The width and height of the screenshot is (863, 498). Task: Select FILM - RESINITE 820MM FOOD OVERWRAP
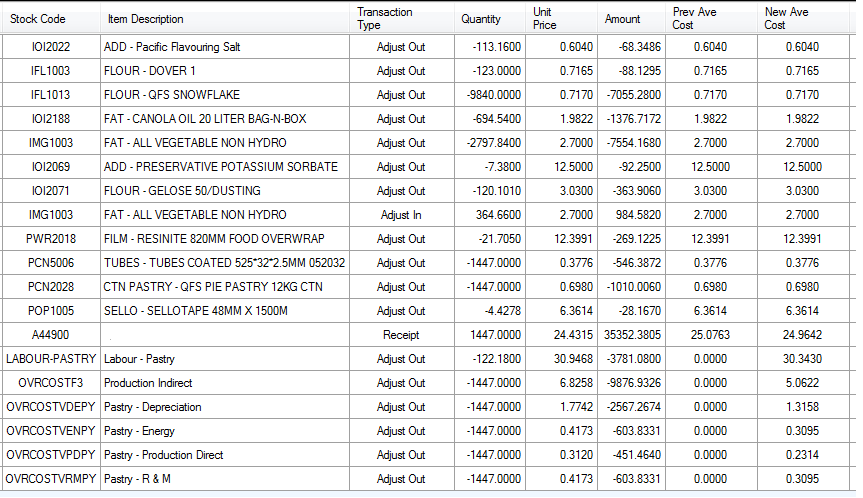(x=225, y=239)
